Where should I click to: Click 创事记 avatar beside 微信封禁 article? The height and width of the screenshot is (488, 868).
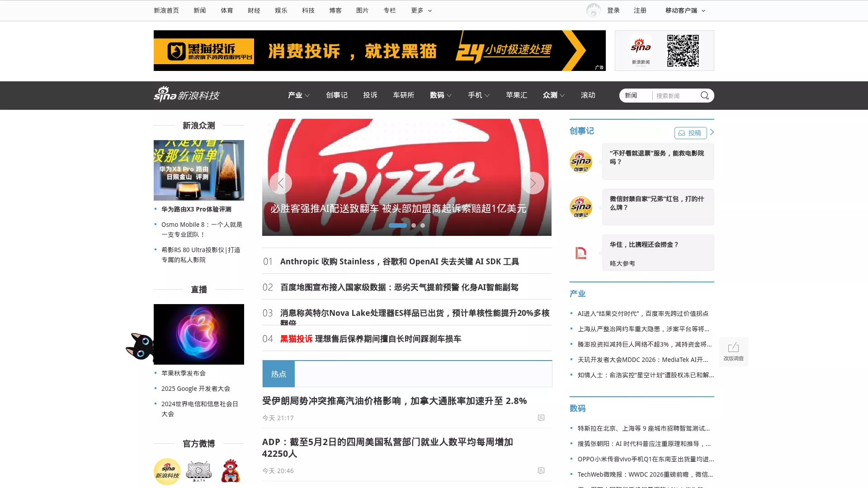pos(581,207)
